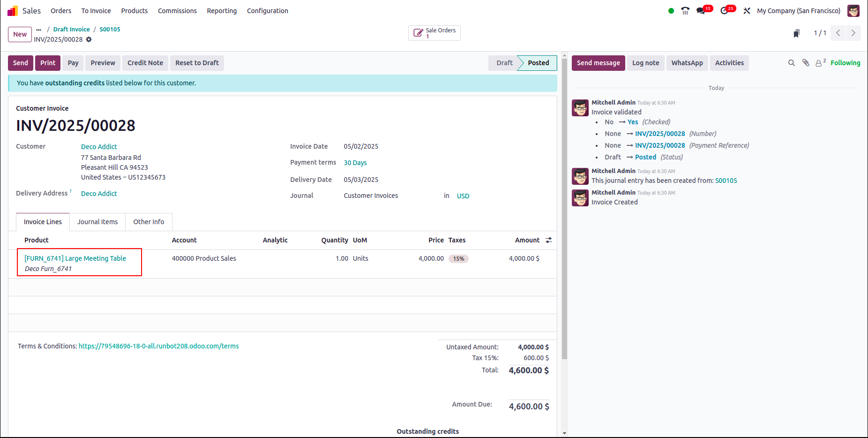The height and width of the screenshot is (438, 868).
Task: Open the gear actions menu beside INV/2025/00028
Action: [x=89, y=39]
